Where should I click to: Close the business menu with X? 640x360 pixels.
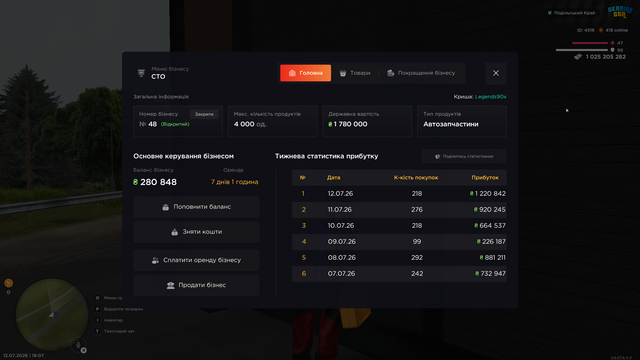496,73
